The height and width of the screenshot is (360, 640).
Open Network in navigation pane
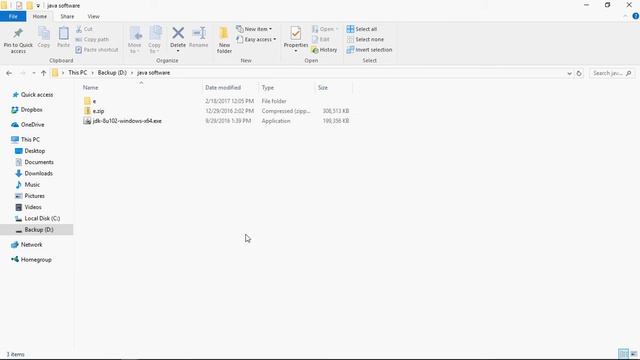click(x=31, y=244)
